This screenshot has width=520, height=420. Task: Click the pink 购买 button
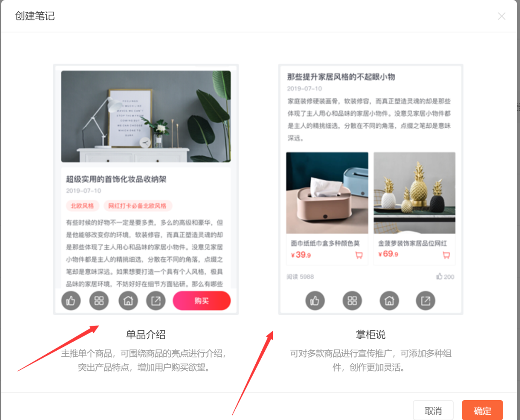point(201,301)
